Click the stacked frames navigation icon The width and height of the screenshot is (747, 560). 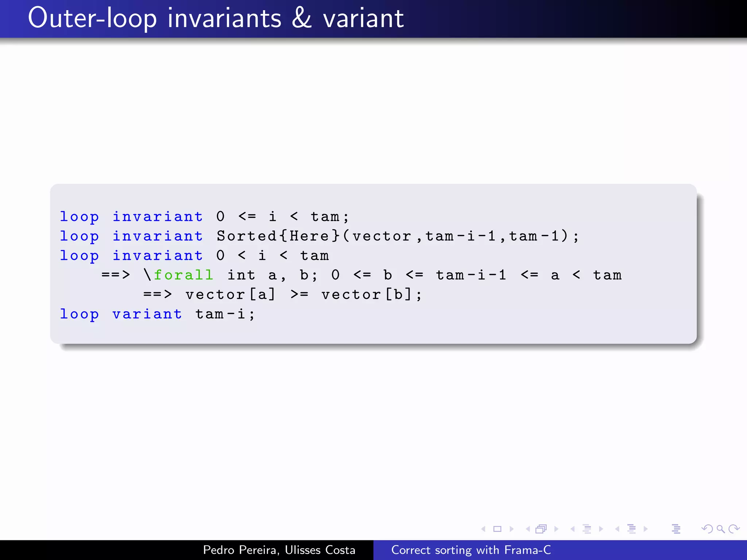click(541, 529)
